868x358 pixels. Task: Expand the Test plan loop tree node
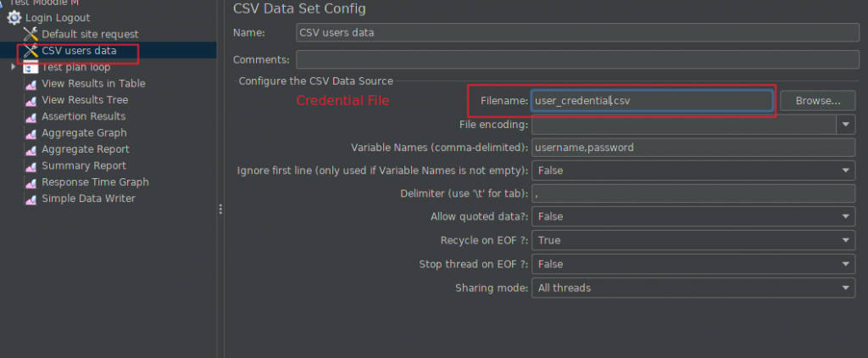tap(14, 66)
